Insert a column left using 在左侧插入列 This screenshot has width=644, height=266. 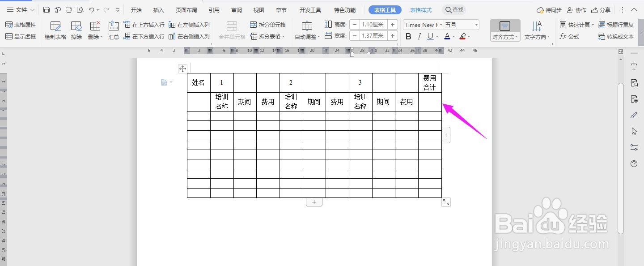pos(190,25)
